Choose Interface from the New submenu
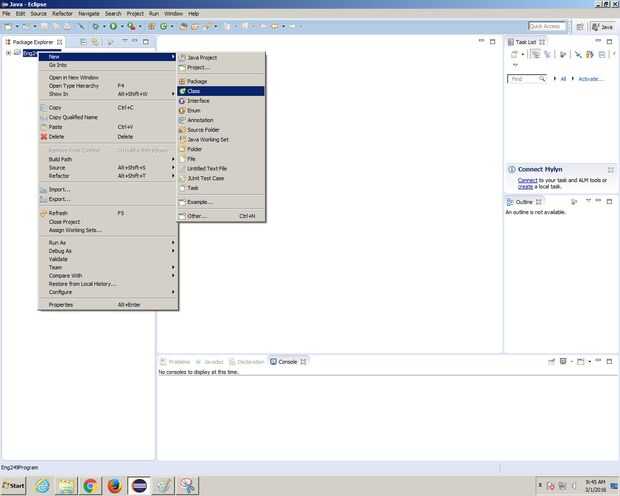The height and width of the screenshot is (496, 620). [221, 101]
